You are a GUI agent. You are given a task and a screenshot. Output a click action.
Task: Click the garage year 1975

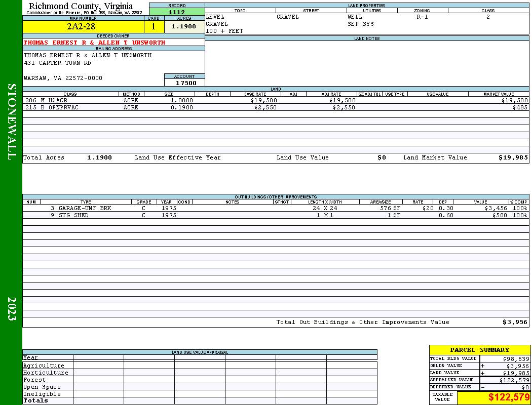click(169, 208)
